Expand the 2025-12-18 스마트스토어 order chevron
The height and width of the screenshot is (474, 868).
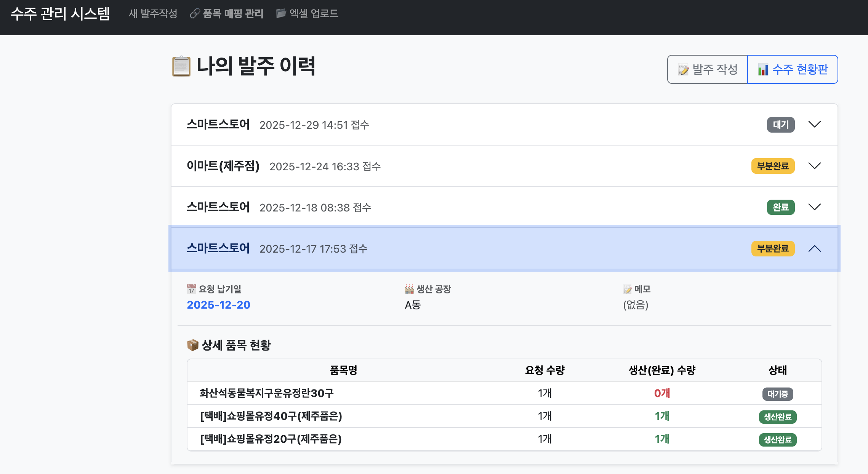(x=815, y=207)
